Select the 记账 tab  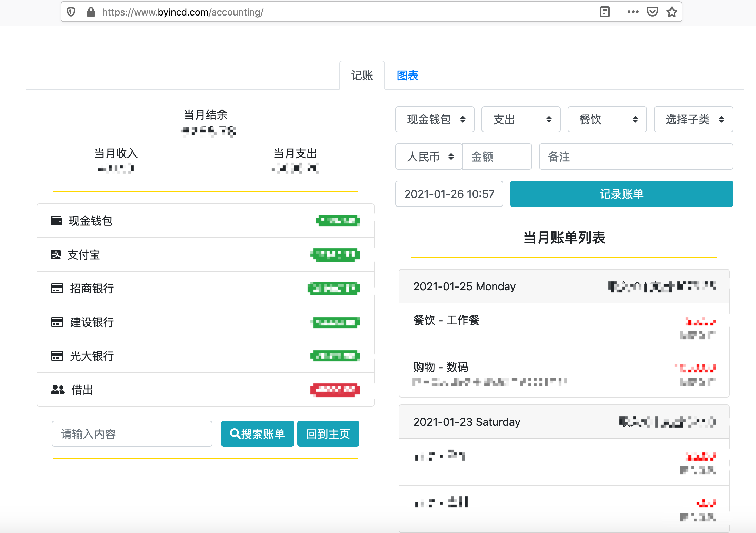coord(362,76)
